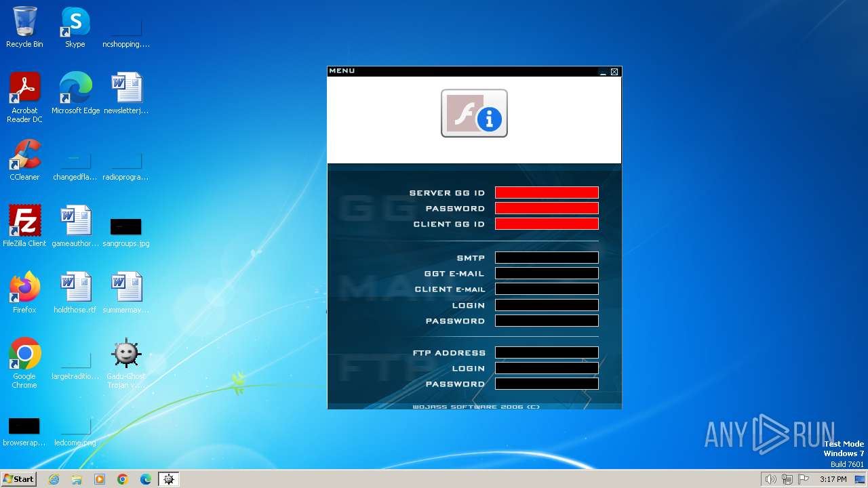Minimize the MENU window

tap(603, 72)
